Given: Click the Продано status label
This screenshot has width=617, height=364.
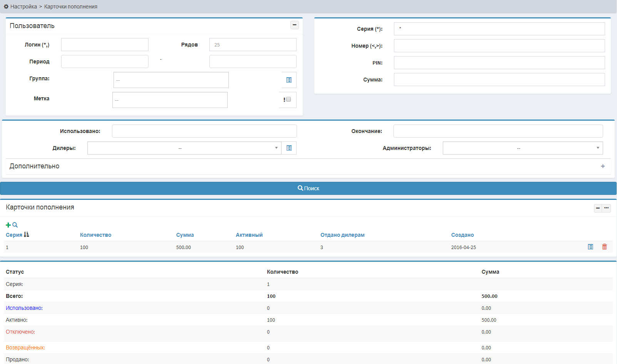Looking at the screenshot, I should point(17,359).
